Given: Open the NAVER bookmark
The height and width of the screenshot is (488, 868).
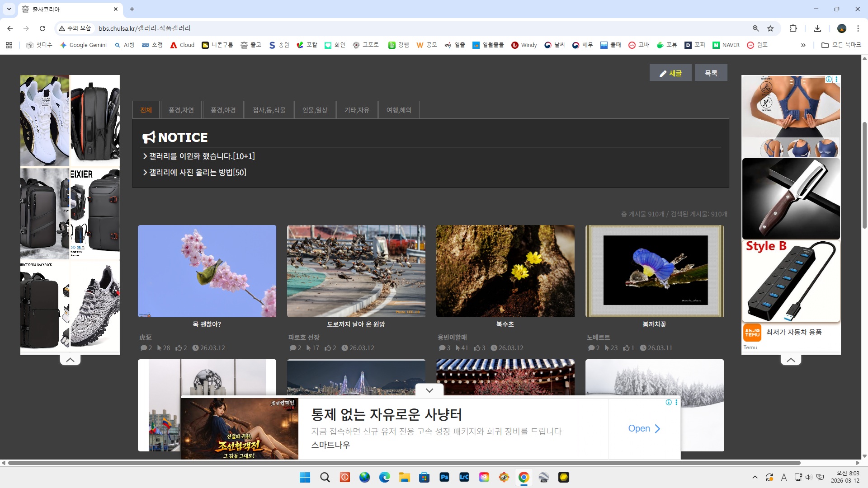Looking at the screenshot, I should tap(726, 45).
